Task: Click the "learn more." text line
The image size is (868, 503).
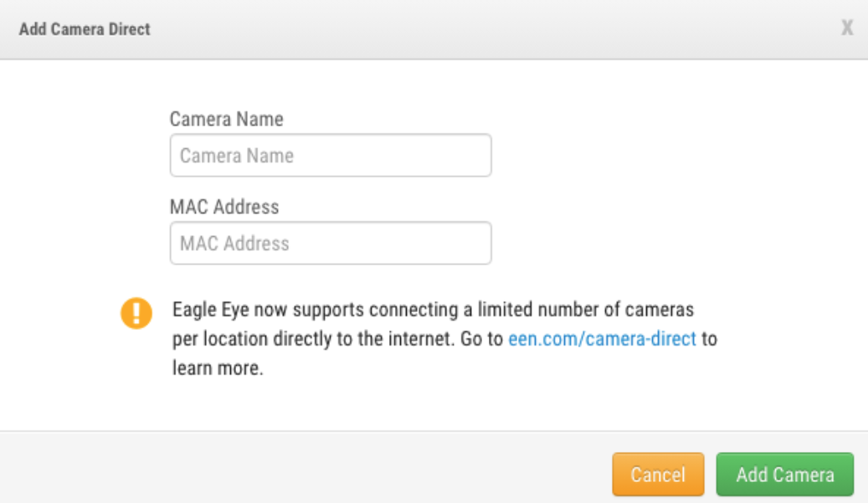Action: (218, 369)
